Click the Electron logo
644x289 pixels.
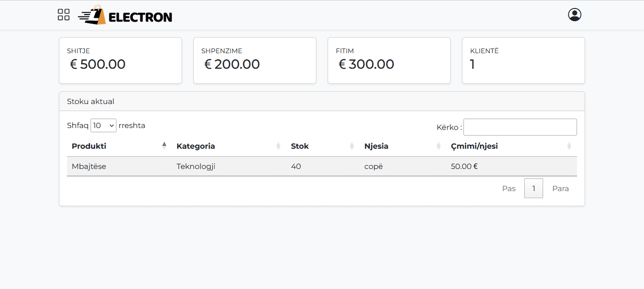click(x=125, y=16)
